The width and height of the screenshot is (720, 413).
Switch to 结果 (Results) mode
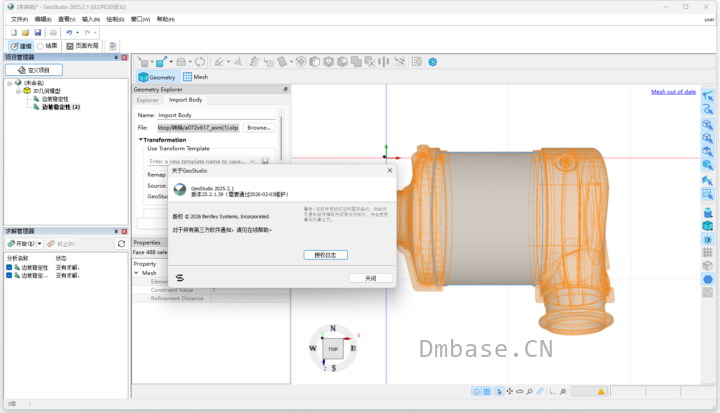click(x=47, y=46)
